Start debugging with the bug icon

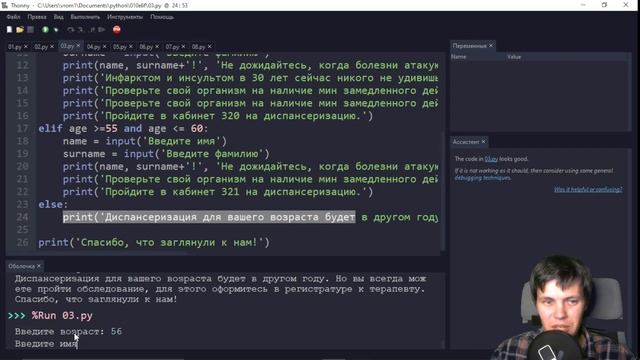tap(56, 29)
